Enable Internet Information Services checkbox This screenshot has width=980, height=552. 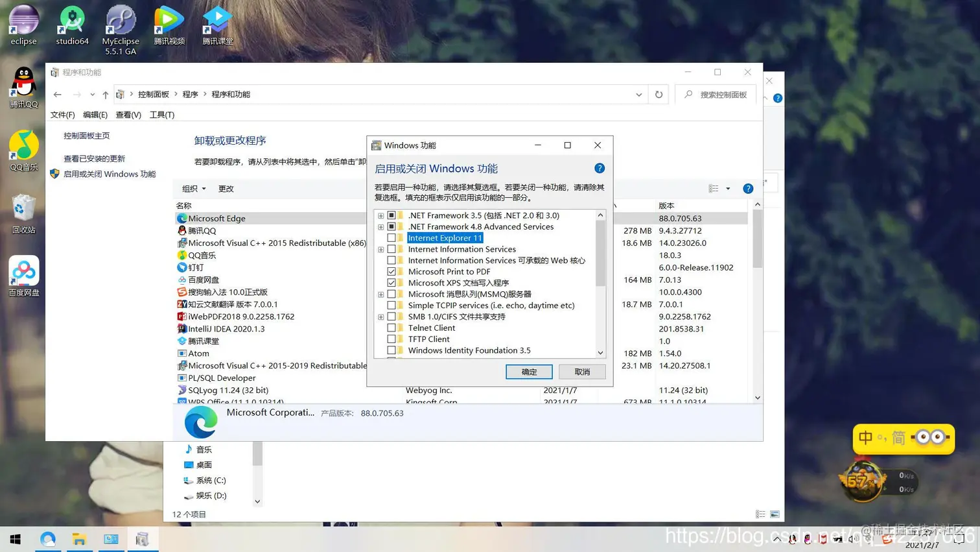tap(391, 249)
